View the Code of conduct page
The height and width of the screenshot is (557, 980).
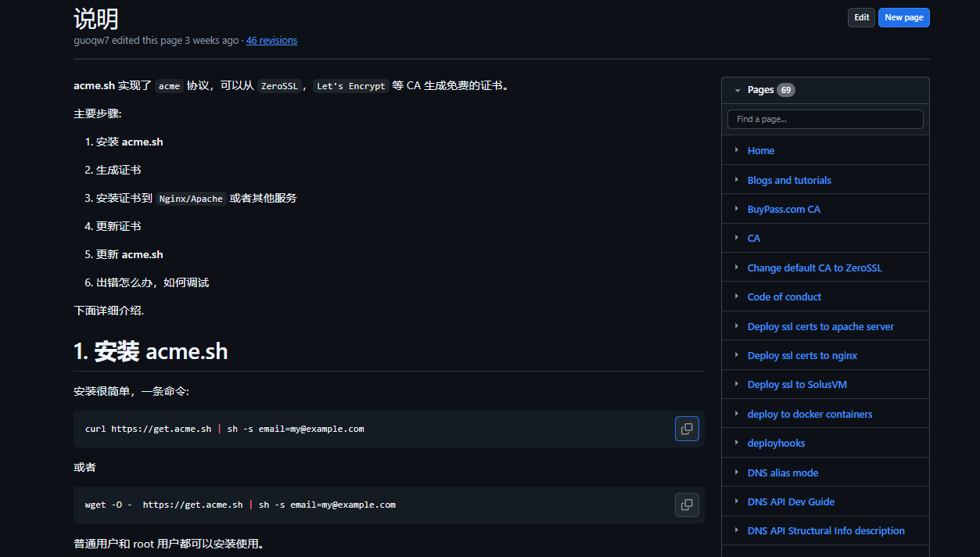[784, 297]
